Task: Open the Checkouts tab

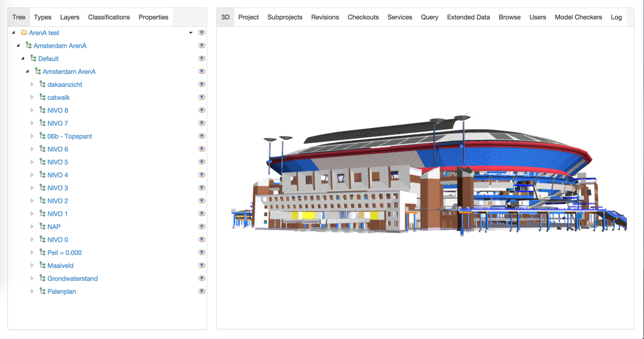Action: pyautogui.click(x=363, y=17)
